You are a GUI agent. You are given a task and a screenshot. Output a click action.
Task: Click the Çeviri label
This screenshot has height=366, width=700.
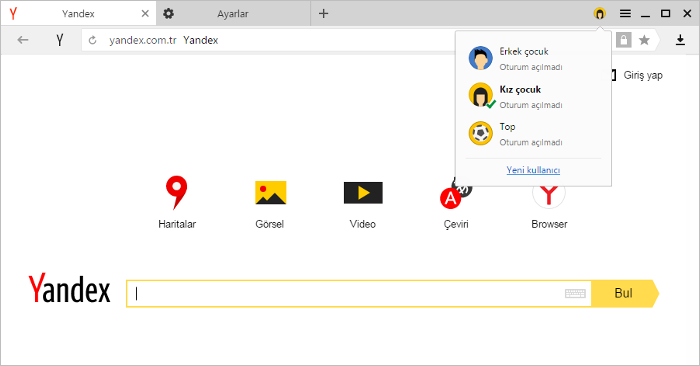tap(456, 224)
